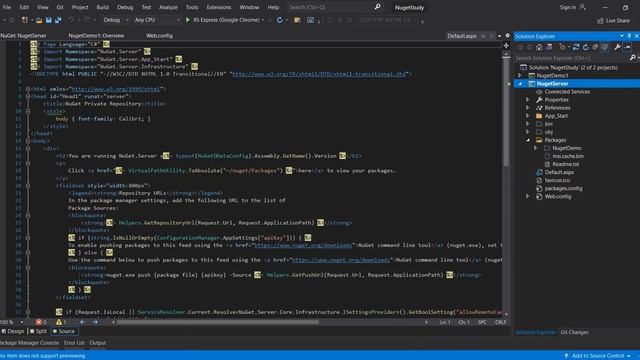
Task: Click the account person icon beside Sign in
Action: [582, 7]
